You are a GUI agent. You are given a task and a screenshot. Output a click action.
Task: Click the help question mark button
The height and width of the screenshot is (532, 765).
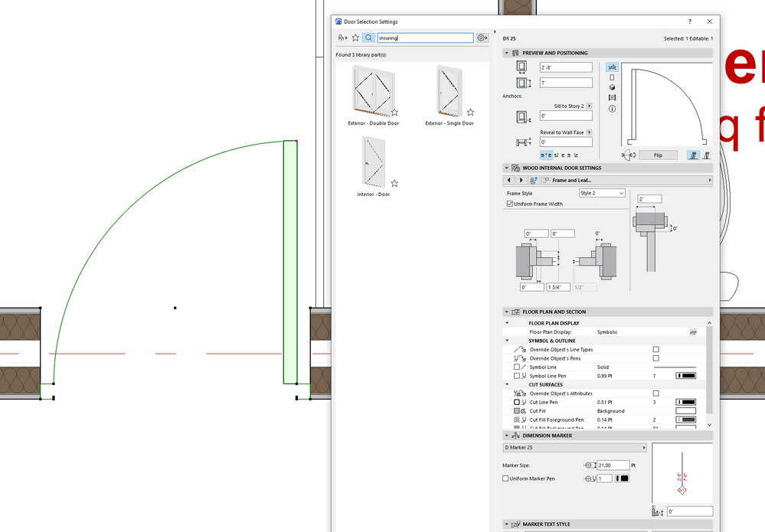pyautogui.click(x=690, y=21)
